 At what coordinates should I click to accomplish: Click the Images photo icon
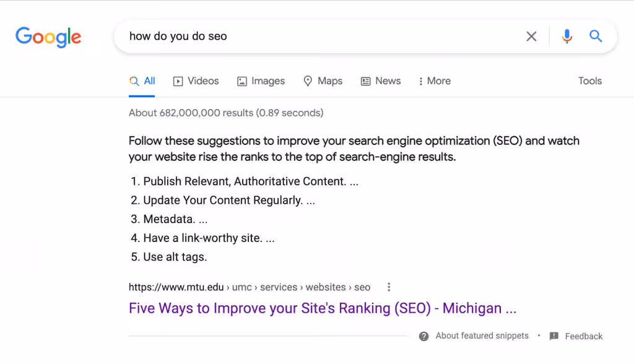[241, 80]
